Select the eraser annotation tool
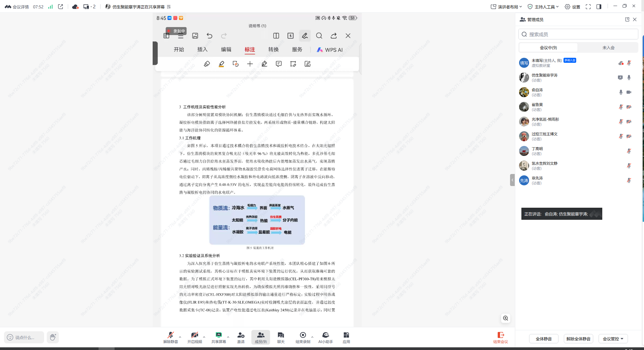This screenshot has height=350, width=644. pos(207,64)
